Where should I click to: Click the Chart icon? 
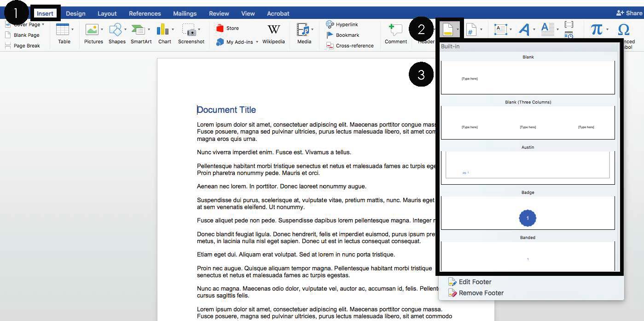pyautogui.click(x=162, y=29)
